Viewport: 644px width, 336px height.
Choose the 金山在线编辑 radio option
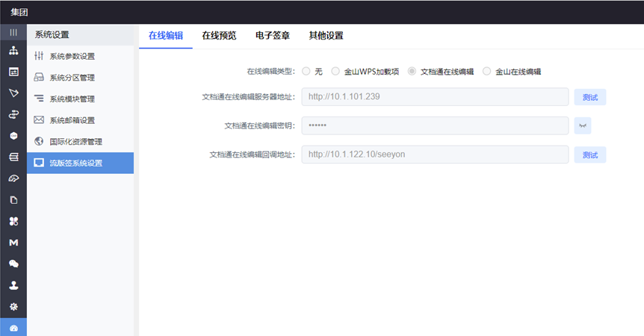point(487,72)
